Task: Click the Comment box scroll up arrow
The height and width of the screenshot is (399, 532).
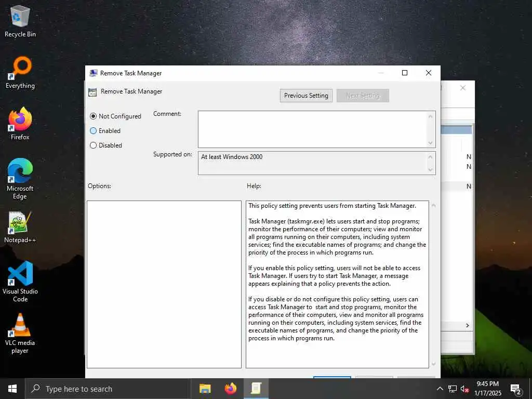Action: (x=431, y=116)
